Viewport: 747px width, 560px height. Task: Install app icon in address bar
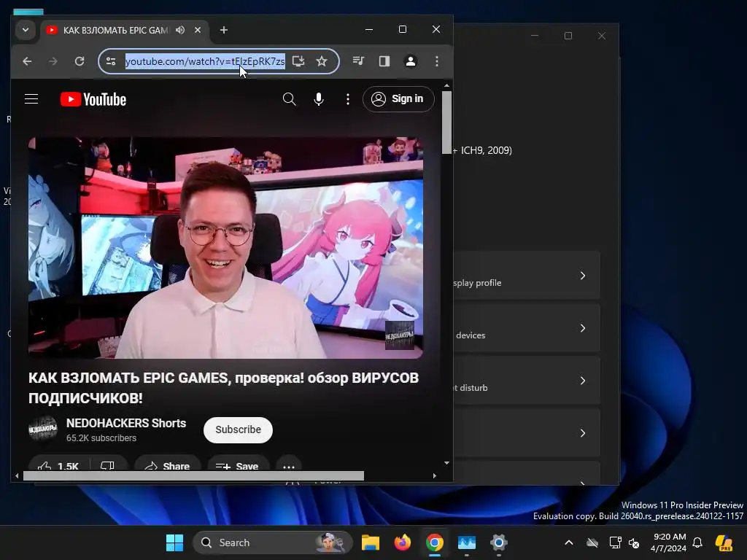[298, 61]
